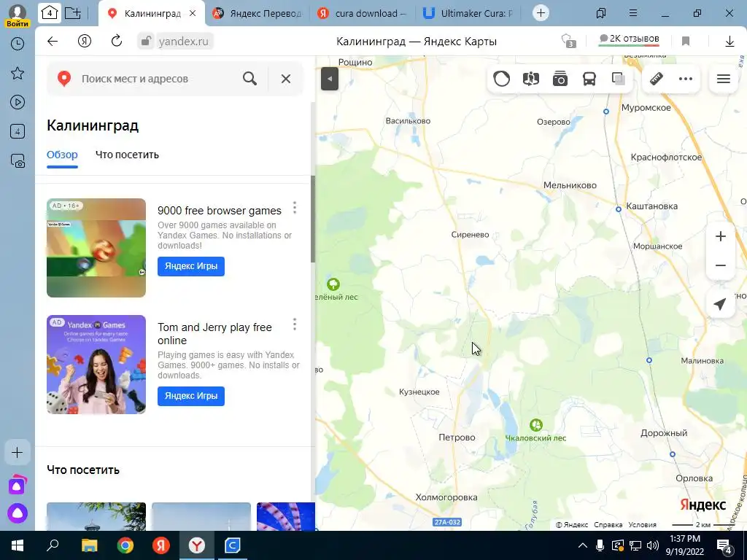Show street photos camera layer
747x560 pixels.
pos(560,79)
